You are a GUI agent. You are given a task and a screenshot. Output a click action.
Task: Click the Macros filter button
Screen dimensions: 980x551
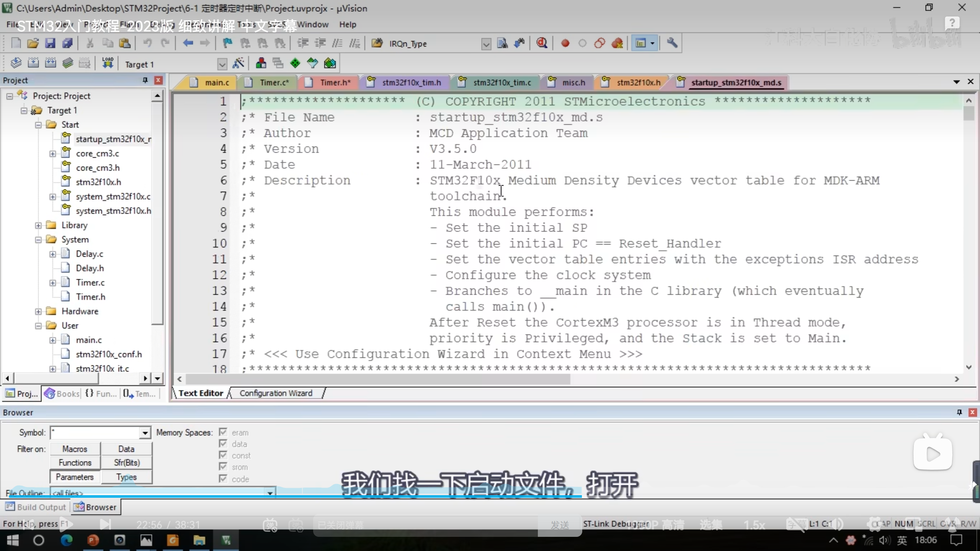click(x=75, y=449)
